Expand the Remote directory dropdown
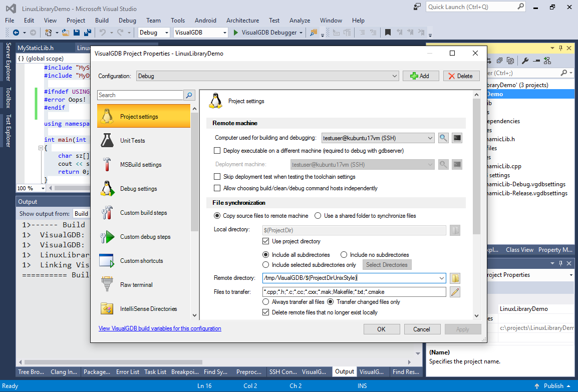This screenshot has width=578, height=392. (x=441, y=278)
